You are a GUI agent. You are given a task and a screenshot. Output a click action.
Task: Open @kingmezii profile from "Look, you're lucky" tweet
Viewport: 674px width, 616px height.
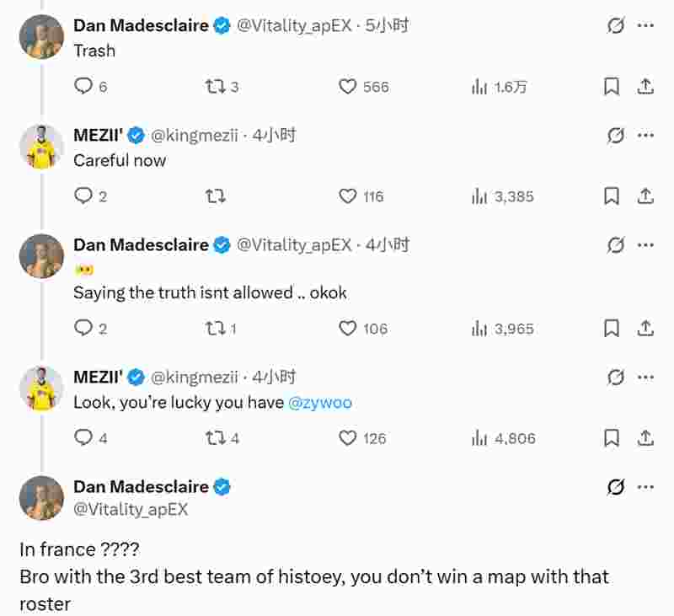[x=194, y=378]
